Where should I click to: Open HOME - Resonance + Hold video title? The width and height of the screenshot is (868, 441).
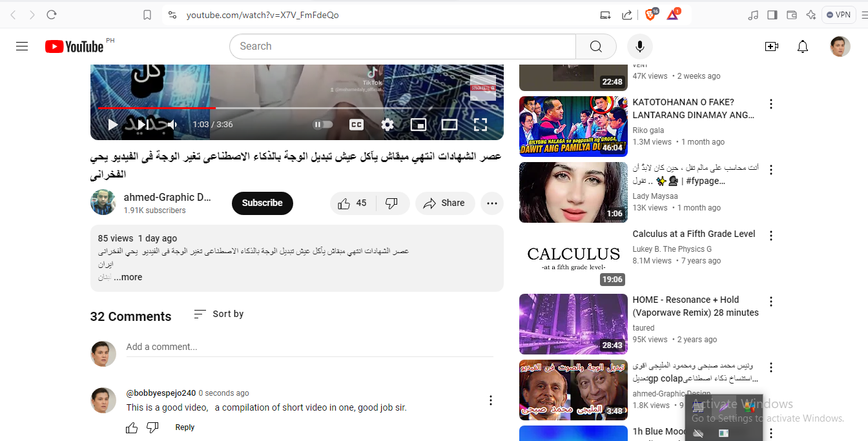tap(696, 306)
